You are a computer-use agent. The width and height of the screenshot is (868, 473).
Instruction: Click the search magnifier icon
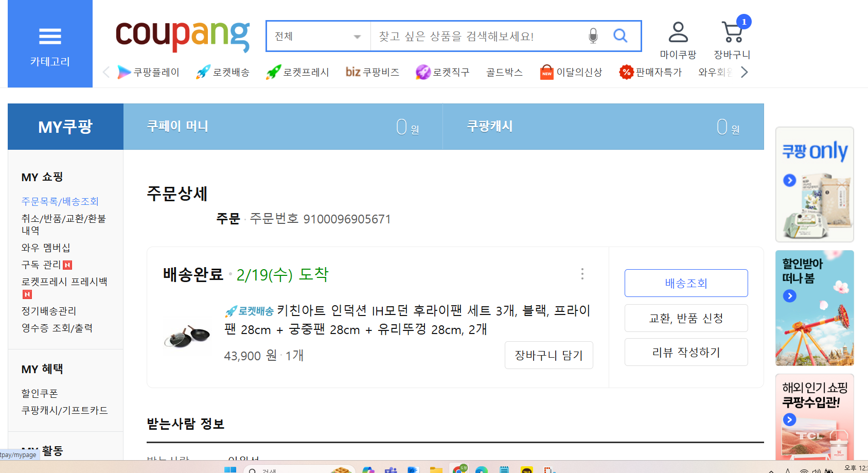(x=621, y=36)
